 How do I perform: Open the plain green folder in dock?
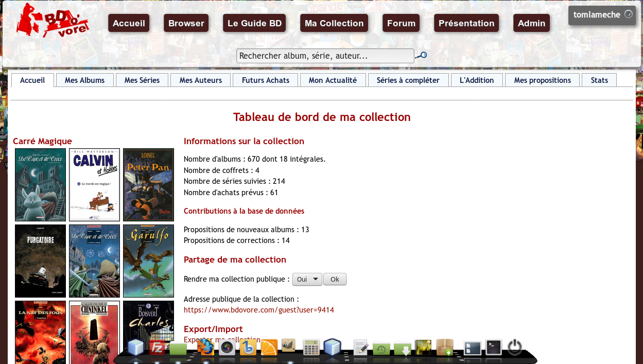tap(178, 349)
